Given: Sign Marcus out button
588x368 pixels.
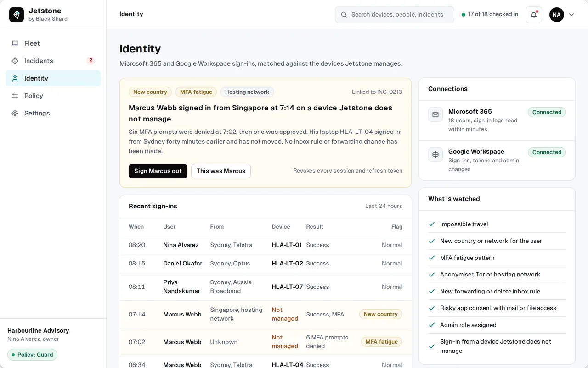Looking at the screenshot, I should coord(158,171).
